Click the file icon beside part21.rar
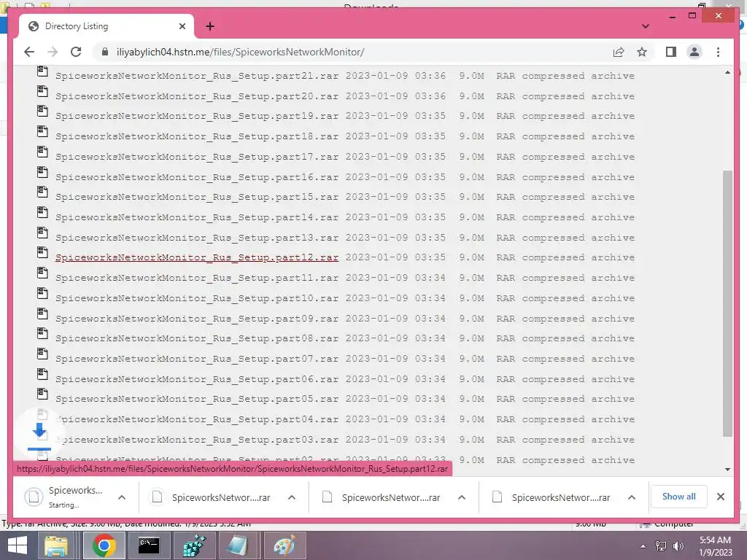747x560 pixels. (x=42, y=71)
